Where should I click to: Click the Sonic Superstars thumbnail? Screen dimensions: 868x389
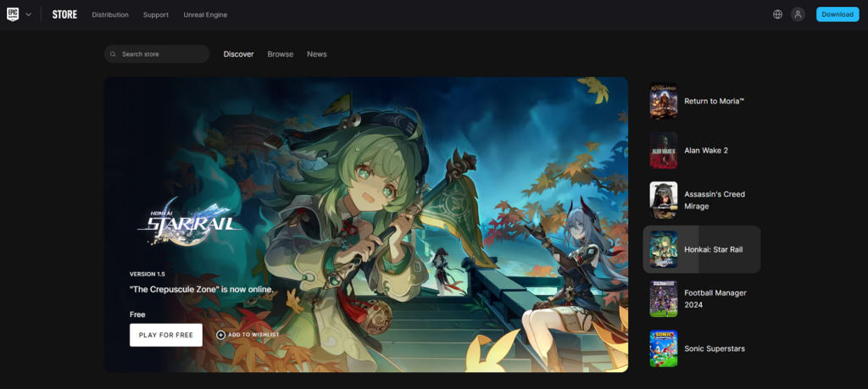point(663,348)
